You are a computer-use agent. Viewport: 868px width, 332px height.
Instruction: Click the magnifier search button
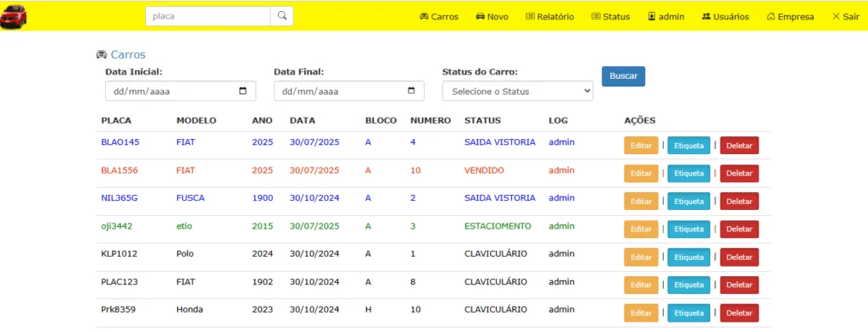pos(281,16)
